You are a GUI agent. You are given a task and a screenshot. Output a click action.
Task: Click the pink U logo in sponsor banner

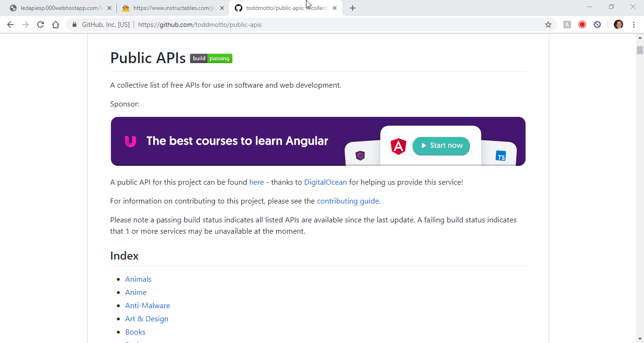coord(131,141)
